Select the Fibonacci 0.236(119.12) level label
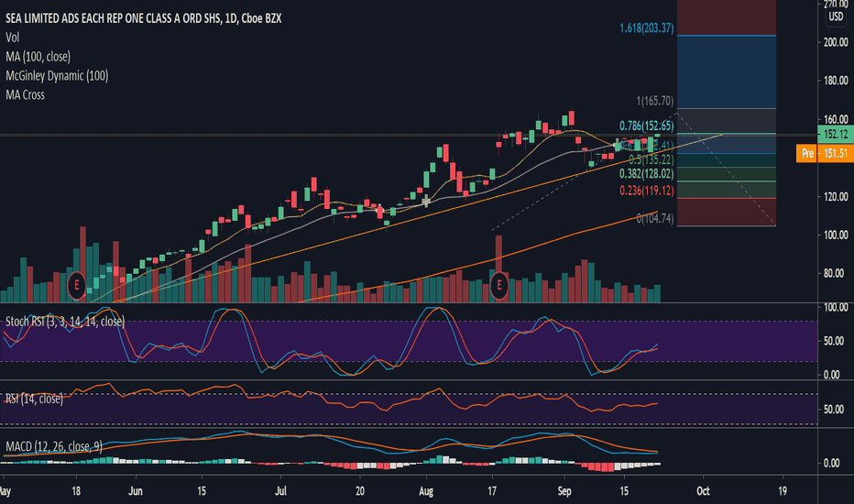The height and width of the screenshot is (504, 854). click(647, 191)
